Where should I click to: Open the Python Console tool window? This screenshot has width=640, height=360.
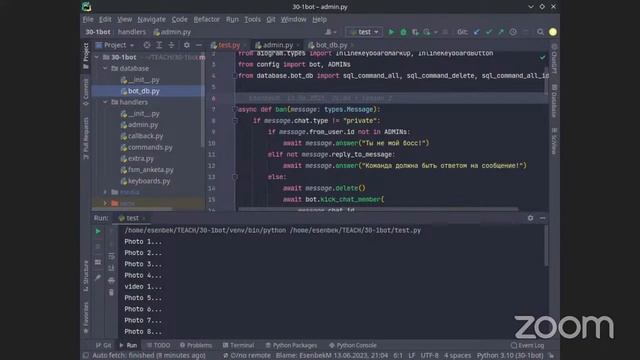click(353, 345)
